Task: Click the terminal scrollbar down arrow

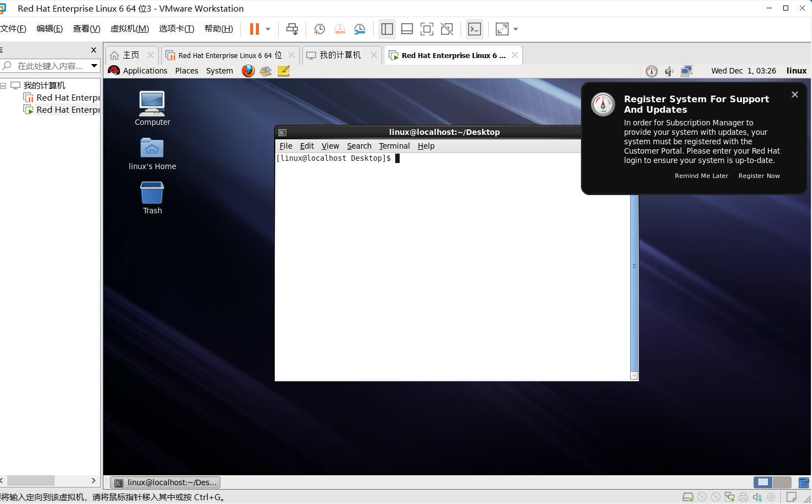Action: pos(634,376)
